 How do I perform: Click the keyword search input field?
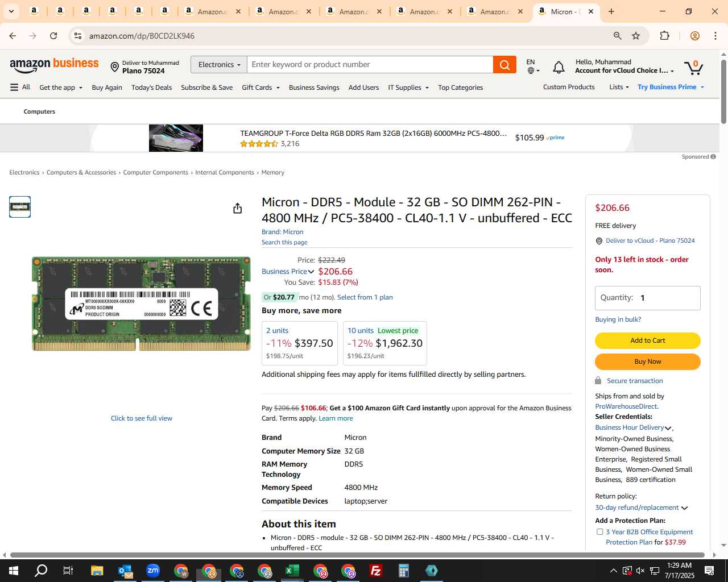[370, 65]
